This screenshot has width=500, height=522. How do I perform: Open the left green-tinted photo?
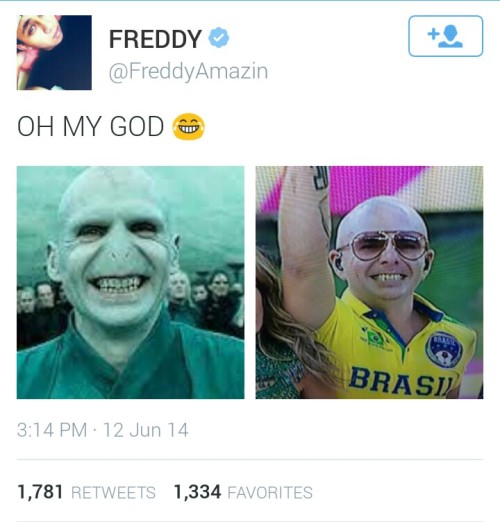click(x=130, y=282)
